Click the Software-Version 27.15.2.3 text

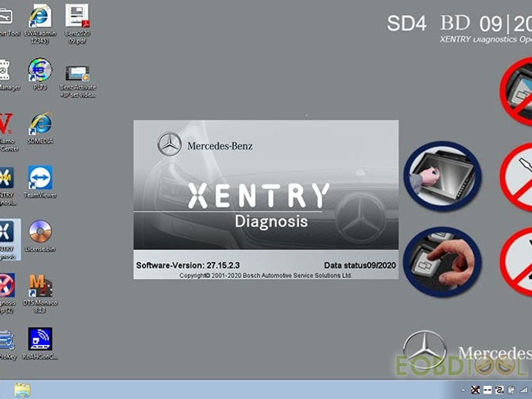187,265
